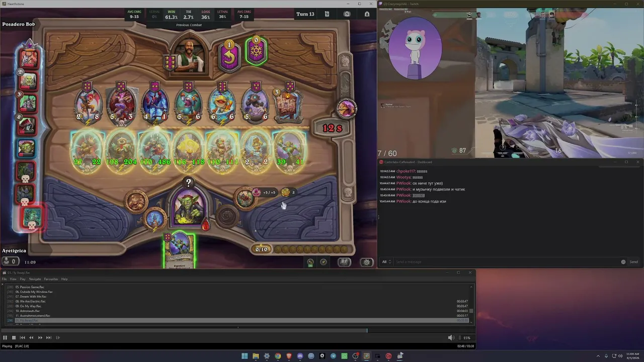
Task: Click the Turn 13 indicator
Action: pos(305,14)
